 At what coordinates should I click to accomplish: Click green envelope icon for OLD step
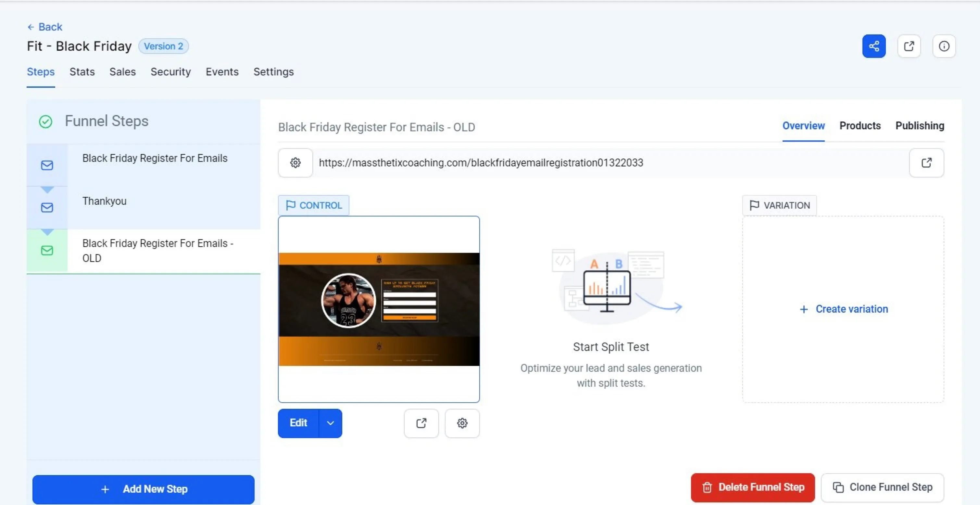(x=47, y=251)
